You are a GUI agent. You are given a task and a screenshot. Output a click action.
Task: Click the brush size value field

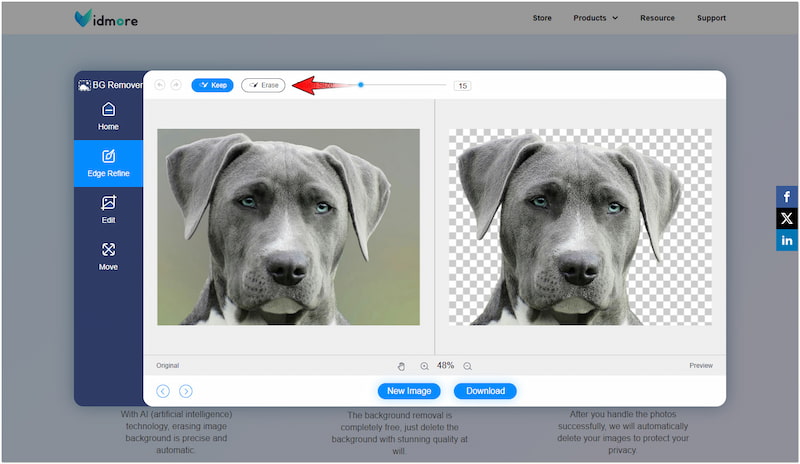[462, 86]
